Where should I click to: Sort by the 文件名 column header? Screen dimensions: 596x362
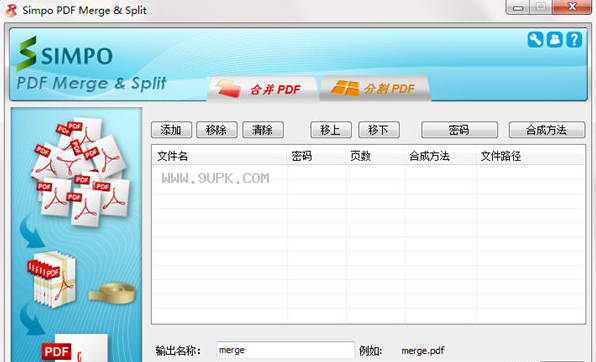pos(219,156)
